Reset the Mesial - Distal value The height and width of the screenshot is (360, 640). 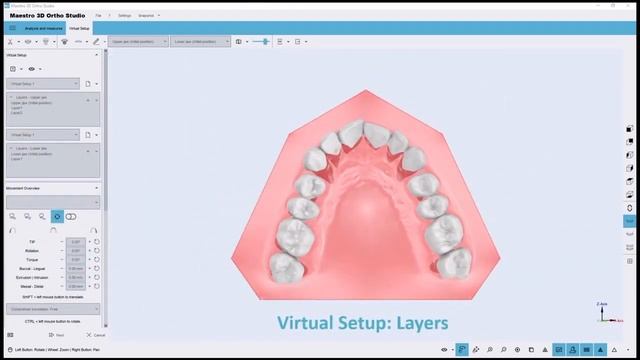pyautogui.click(x=97, y=287)
